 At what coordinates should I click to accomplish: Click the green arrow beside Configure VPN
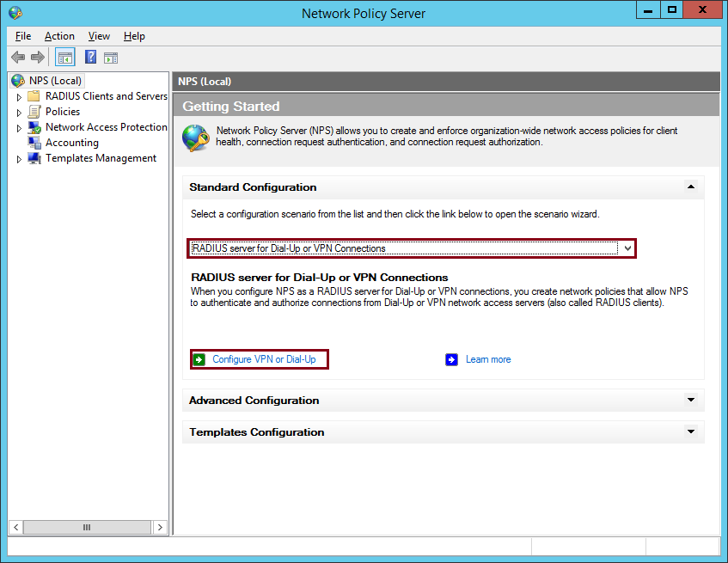pos(199,359)
